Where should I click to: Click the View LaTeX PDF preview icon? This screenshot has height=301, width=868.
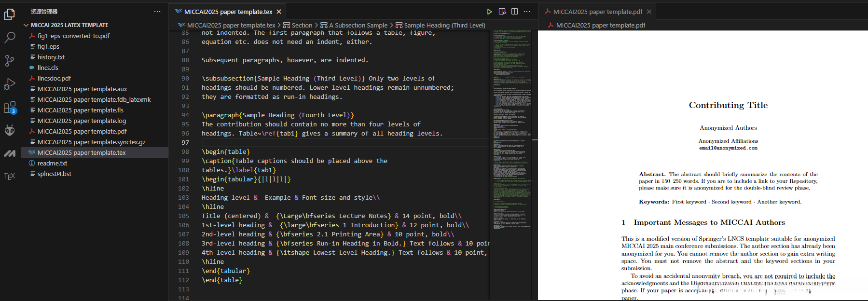[x=502, y=12]
